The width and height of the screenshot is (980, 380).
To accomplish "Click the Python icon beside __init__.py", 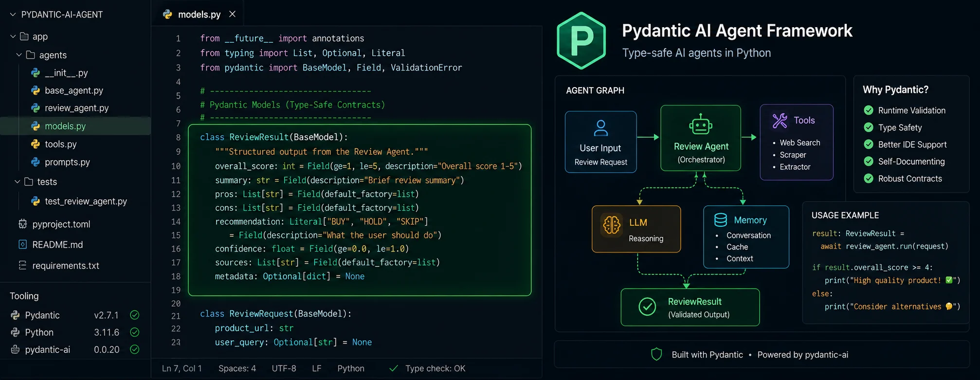I will coord(36,73).
